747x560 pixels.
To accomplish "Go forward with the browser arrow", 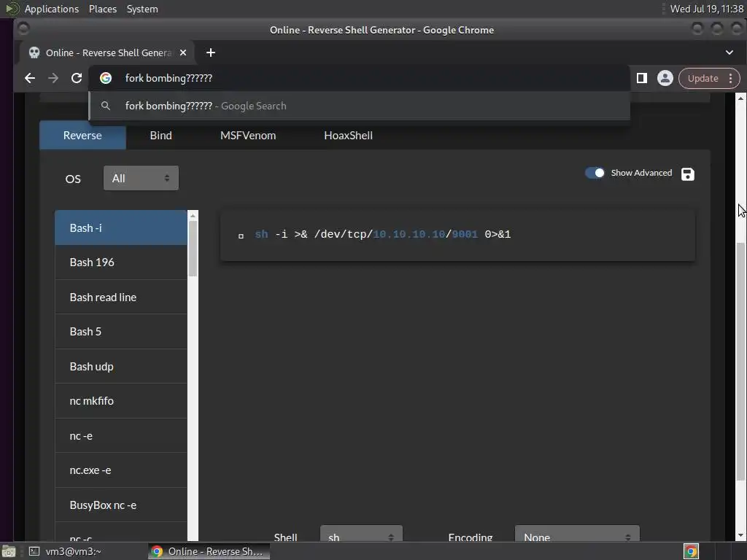I will [x=53, y=78].
